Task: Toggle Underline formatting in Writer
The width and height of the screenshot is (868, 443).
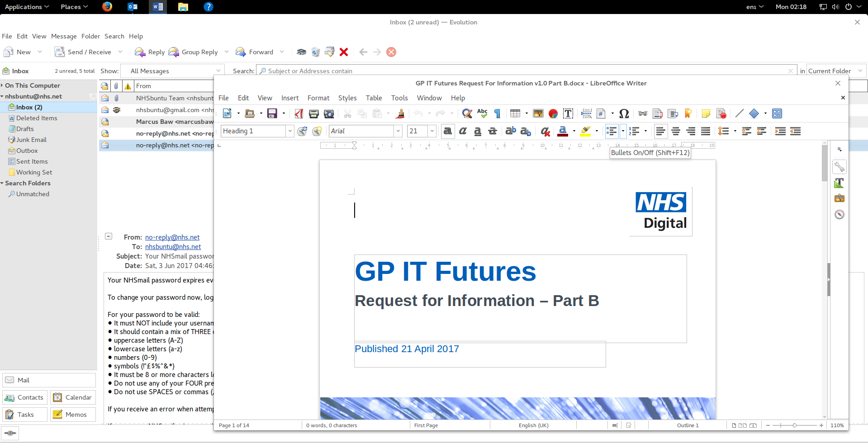Action: 478,131
